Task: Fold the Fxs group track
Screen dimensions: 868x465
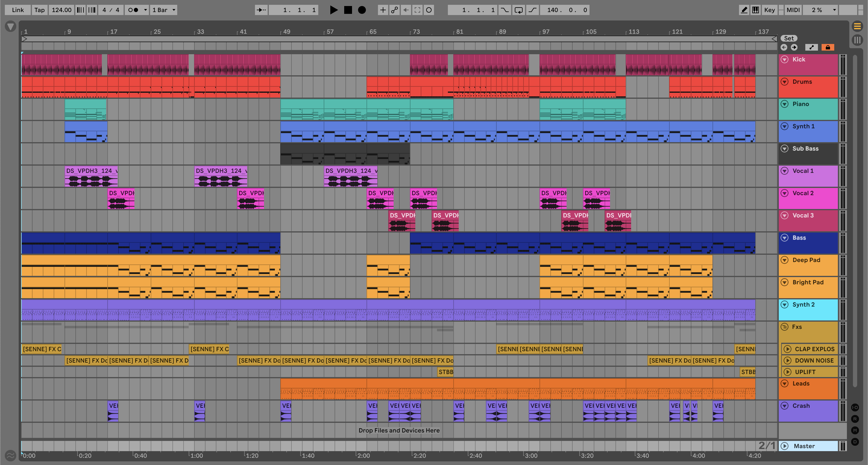Action: [785, 326]
